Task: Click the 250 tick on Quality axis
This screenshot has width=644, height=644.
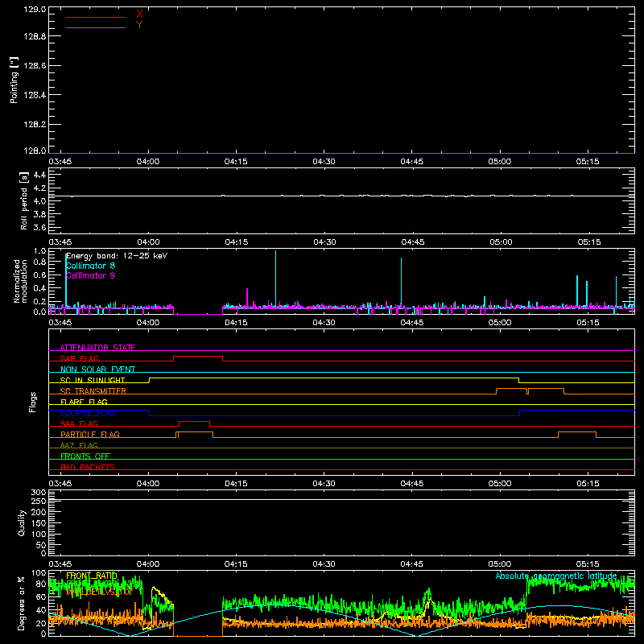Action: click(x=39, y=501)
